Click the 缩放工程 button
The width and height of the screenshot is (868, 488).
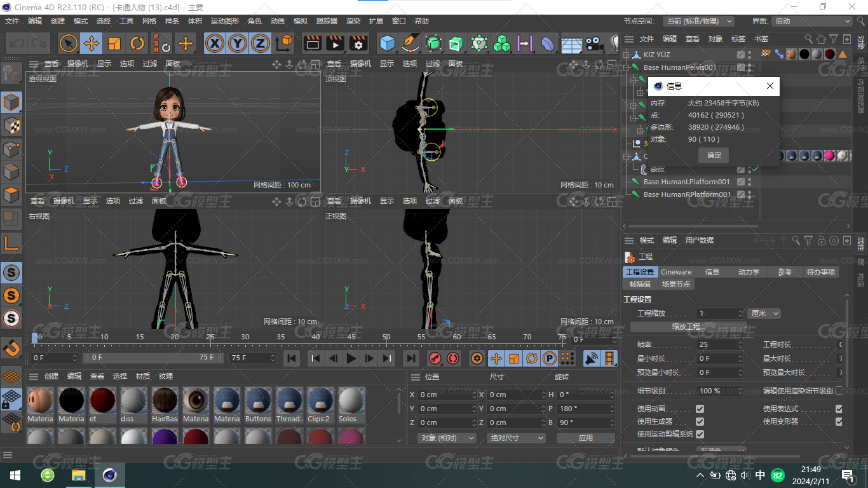tap(689, 327)
